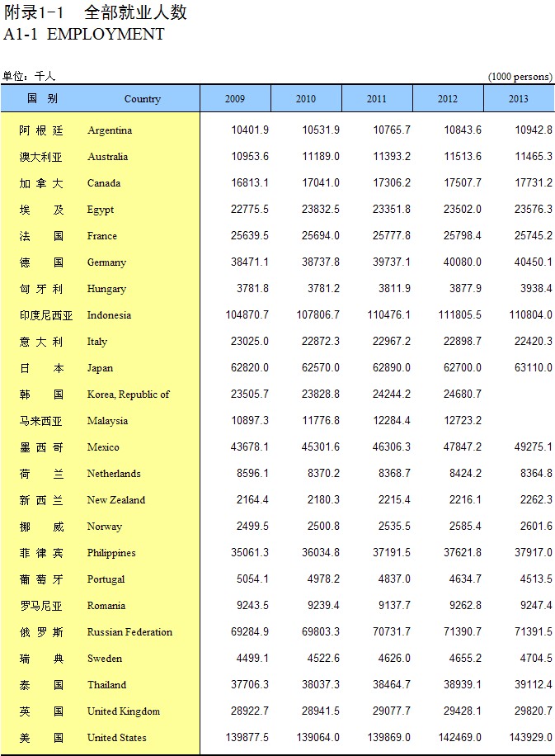The width and height of the screenshot is (555, 756).
Task: Select Portugal's 2013 value 4513.5
Action: point(535,579)
